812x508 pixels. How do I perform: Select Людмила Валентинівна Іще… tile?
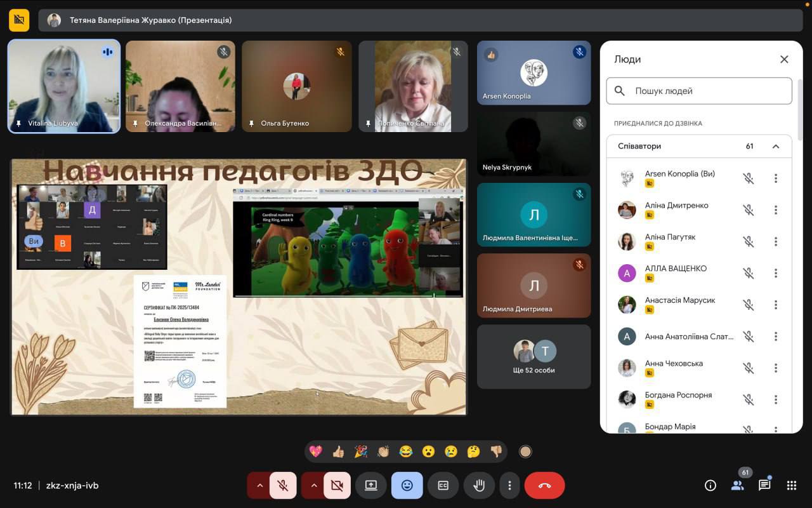534,215
